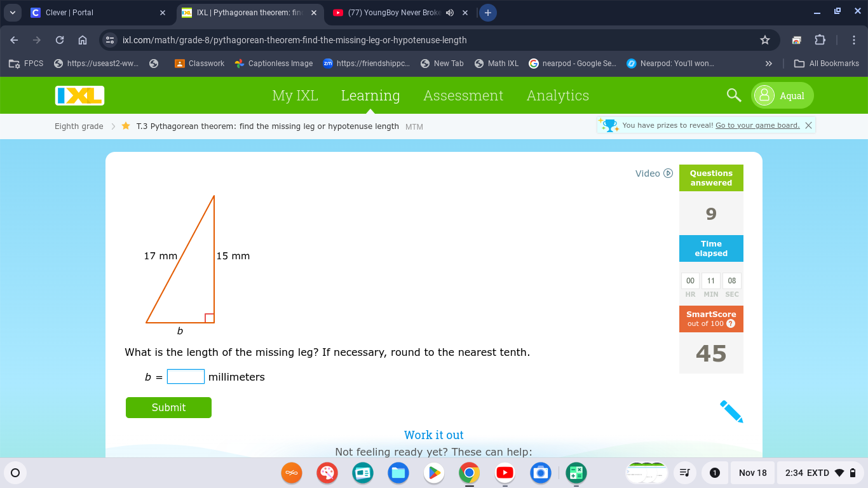The image size is (868, 488).
Task: Click the address bar URL
Action: [x=295, y=40]
